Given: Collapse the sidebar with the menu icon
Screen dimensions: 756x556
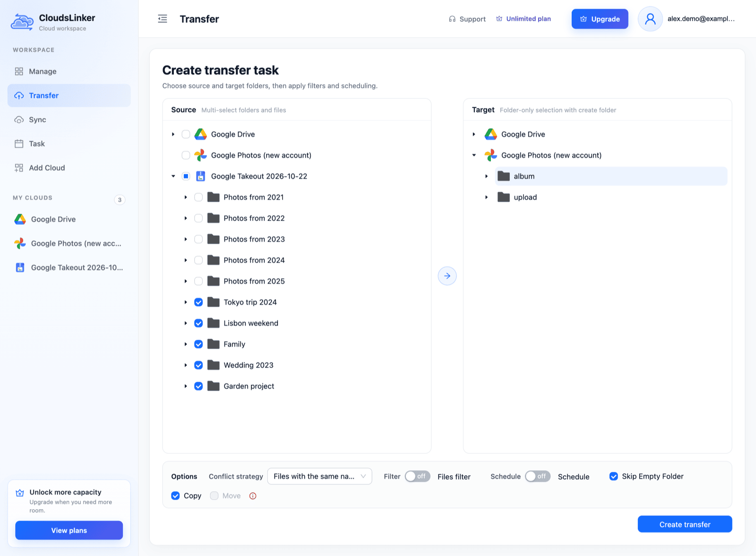Looking at the screenshot, I should tap(163, 19).
